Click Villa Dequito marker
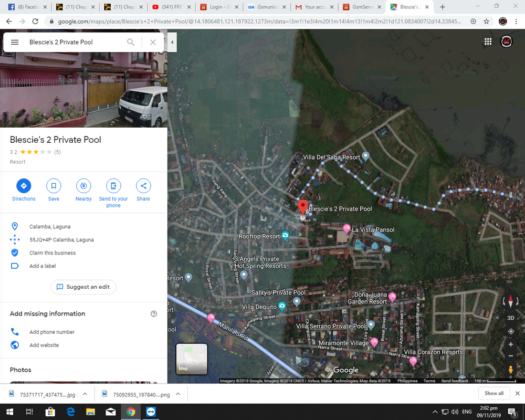The image size is (525, 420). [282, 306]
